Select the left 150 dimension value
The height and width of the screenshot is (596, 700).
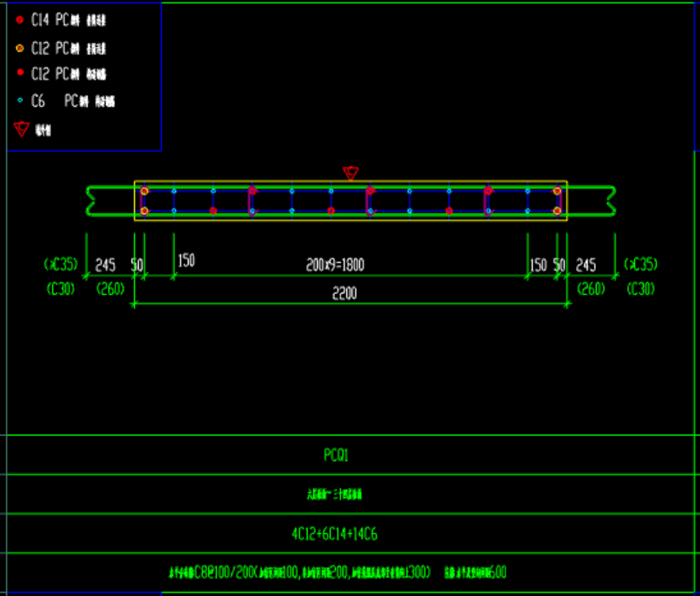[x=186, y=260]
